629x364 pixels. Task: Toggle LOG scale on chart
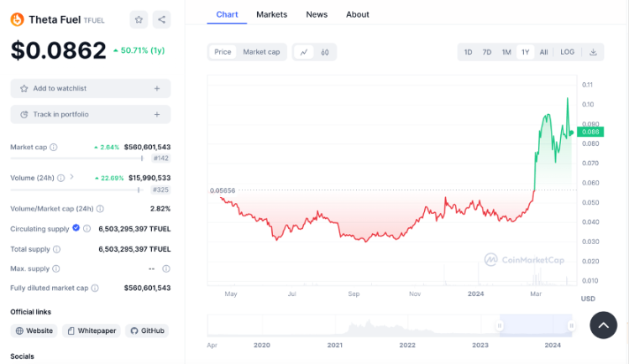pos(567,52)
